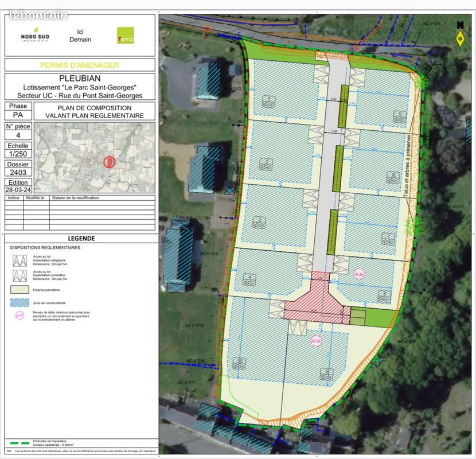Click the Nature de la modification column header
This screenshot has height=459, width=476.
click(75, 198)
